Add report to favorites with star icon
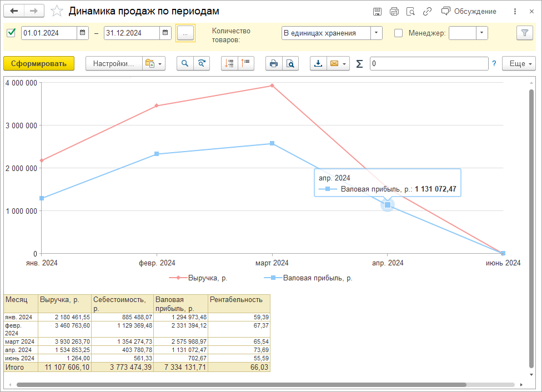 point(56,11)
